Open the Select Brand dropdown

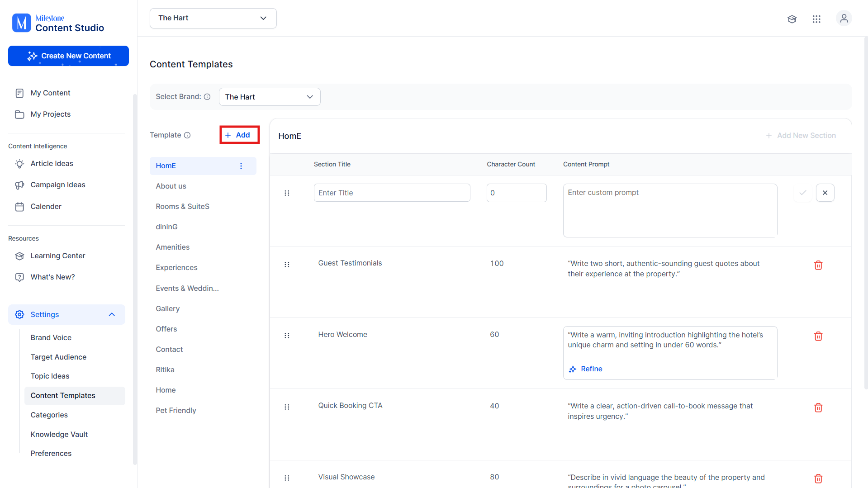pos(270,97)
